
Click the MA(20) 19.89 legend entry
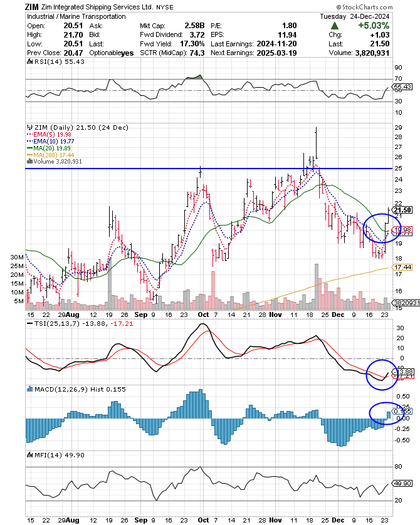52,148
